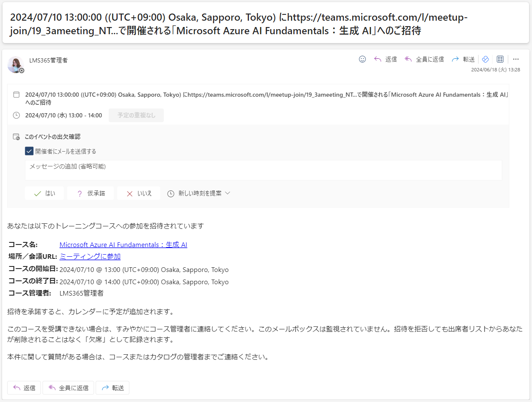Viewport: 532px width, 402px height.
Task: Click the コースの開始日 value 2024/07/10 @ 13:00
Action: pos(144,270)
